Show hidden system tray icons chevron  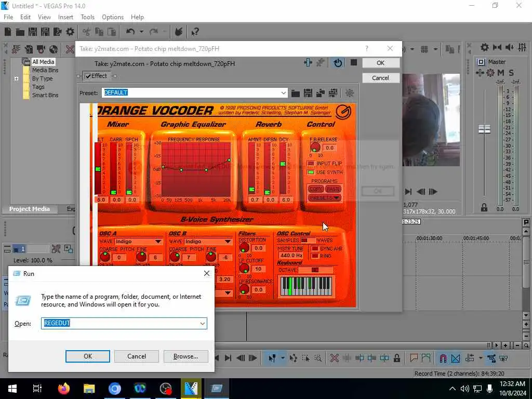pyautogui.click(x=453, y=389)
